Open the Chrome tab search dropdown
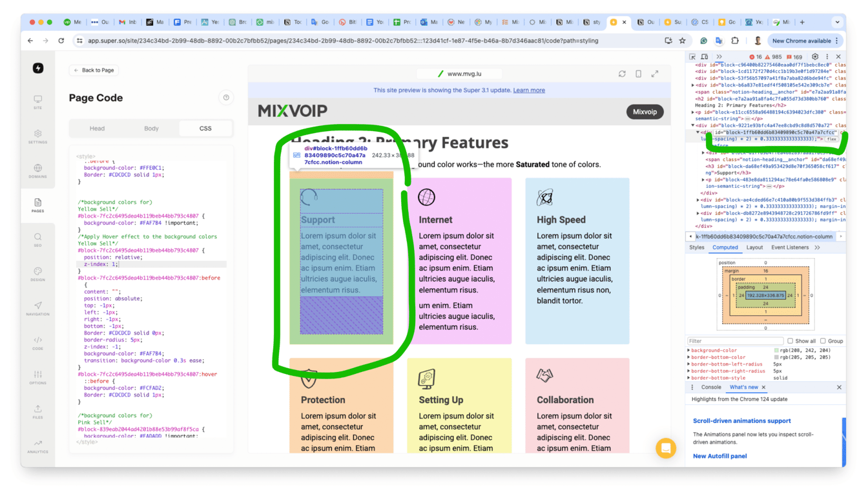This screenshot has height=496, width=868. coord(838,22)
